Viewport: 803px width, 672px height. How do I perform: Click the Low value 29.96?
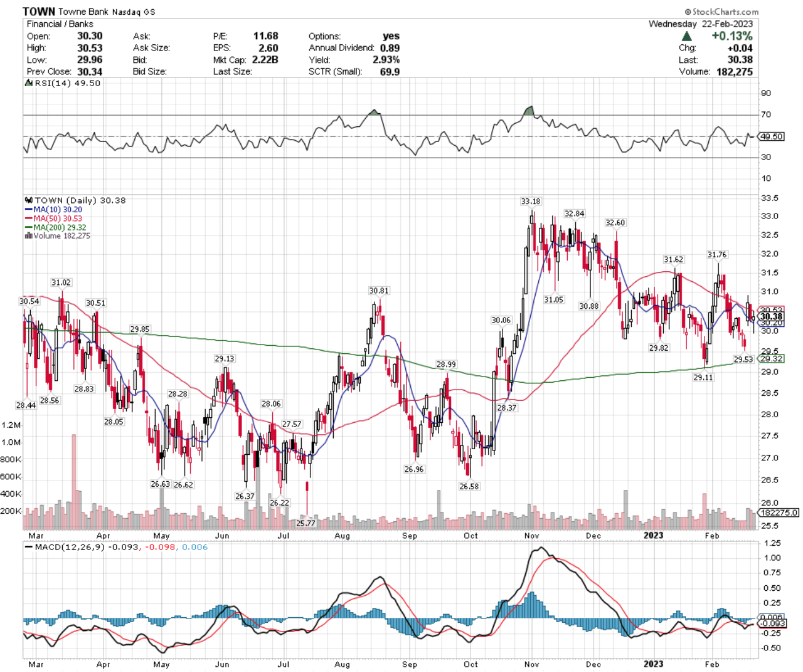tap(90, 60)
